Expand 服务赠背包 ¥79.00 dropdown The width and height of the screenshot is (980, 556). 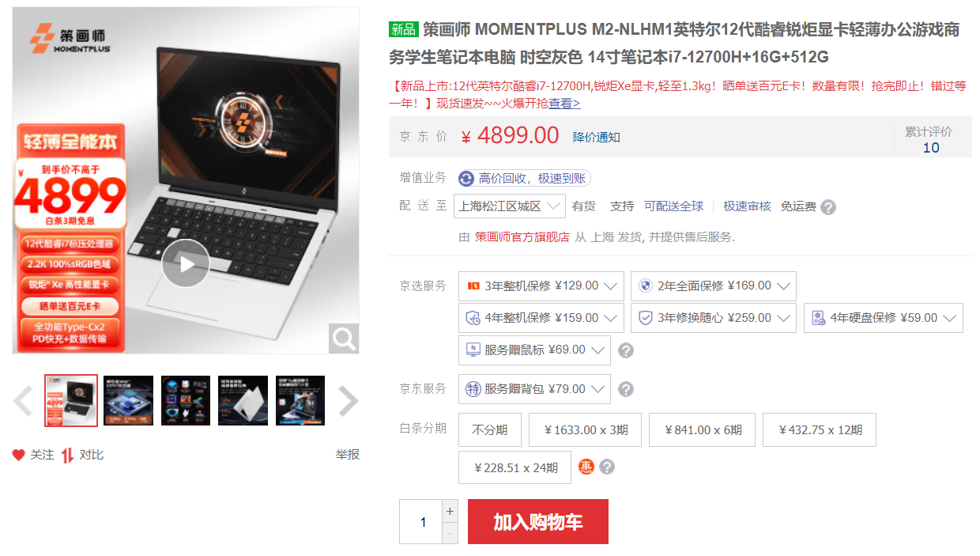tap(534, 389)
